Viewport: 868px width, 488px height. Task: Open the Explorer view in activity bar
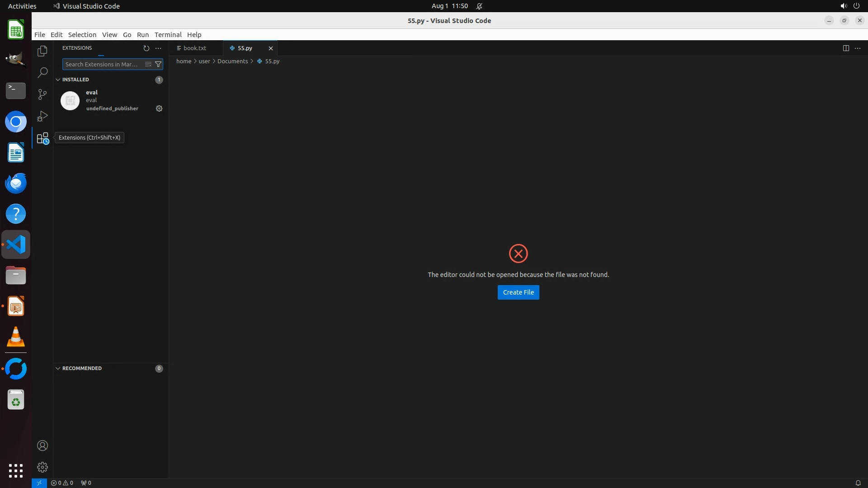point(42,51)
